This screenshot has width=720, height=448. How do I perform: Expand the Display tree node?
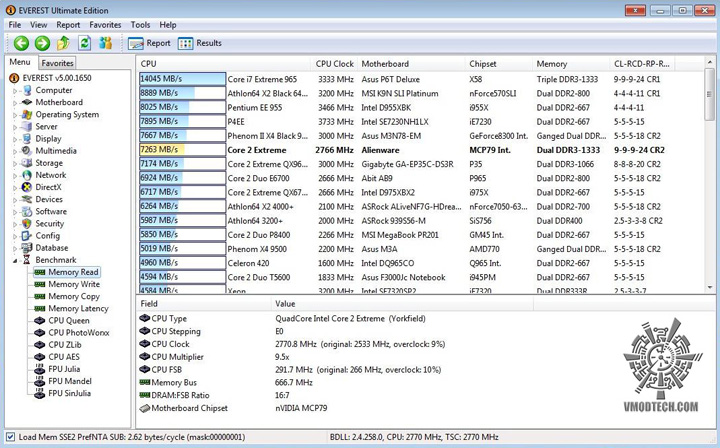(x=15, y=140)
